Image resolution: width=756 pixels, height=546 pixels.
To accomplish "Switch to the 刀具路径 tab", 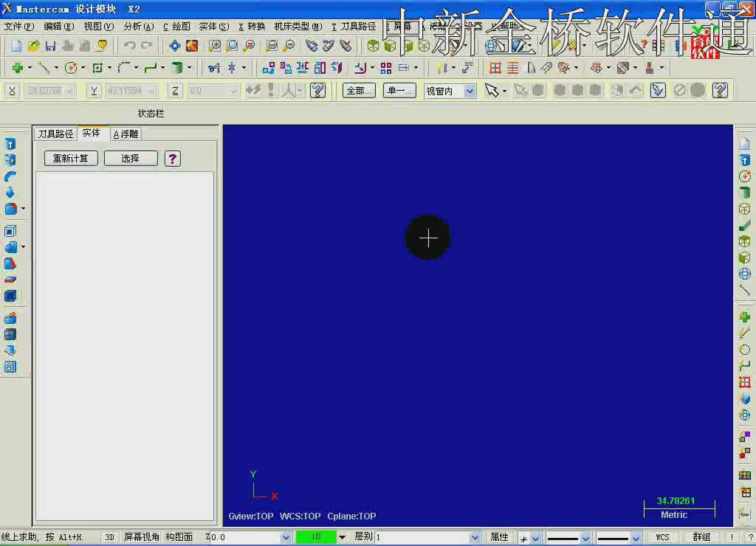I will [55, 134].
